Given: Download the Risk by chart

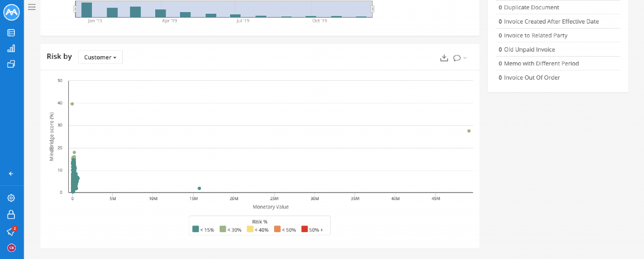Looking at the screenshot, I should point(444,58).
